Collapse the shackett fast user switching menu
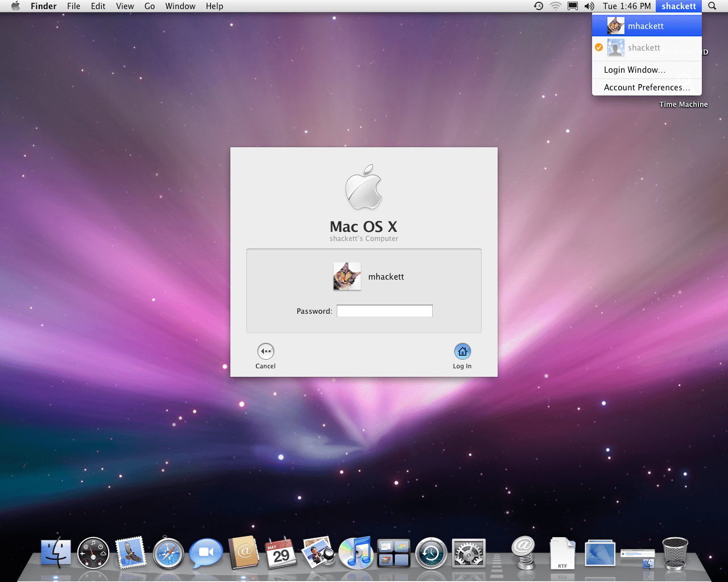 (679, 6)
